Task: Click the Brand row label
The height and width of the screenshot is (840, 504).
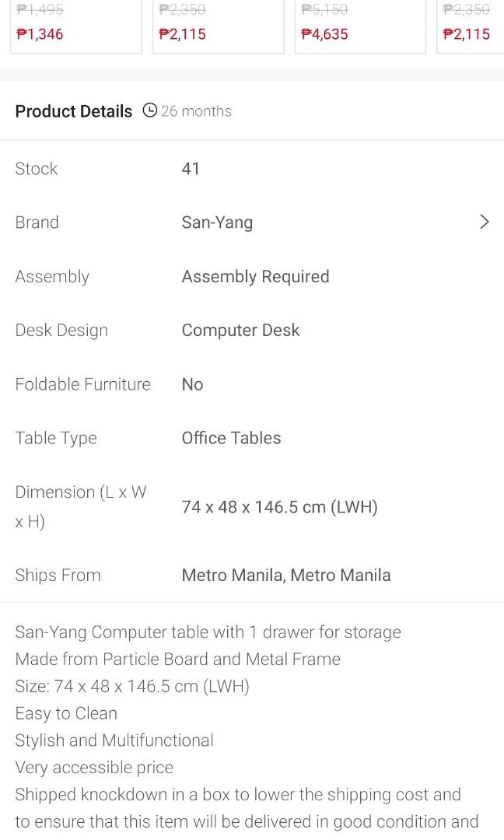Action: 37,222
